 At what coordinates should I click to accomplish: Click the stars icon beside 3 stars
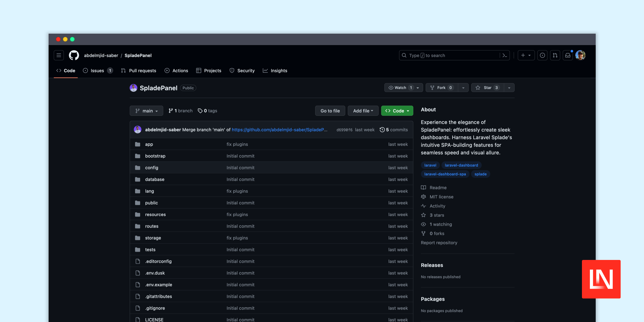pos(424,215)
